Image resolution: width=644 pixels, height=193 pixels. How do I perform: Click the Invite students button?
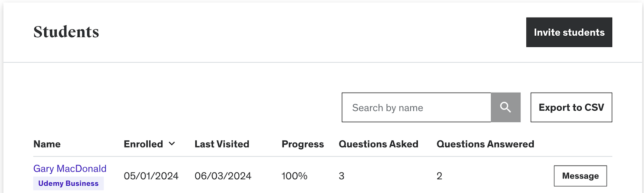coord(569,32)
